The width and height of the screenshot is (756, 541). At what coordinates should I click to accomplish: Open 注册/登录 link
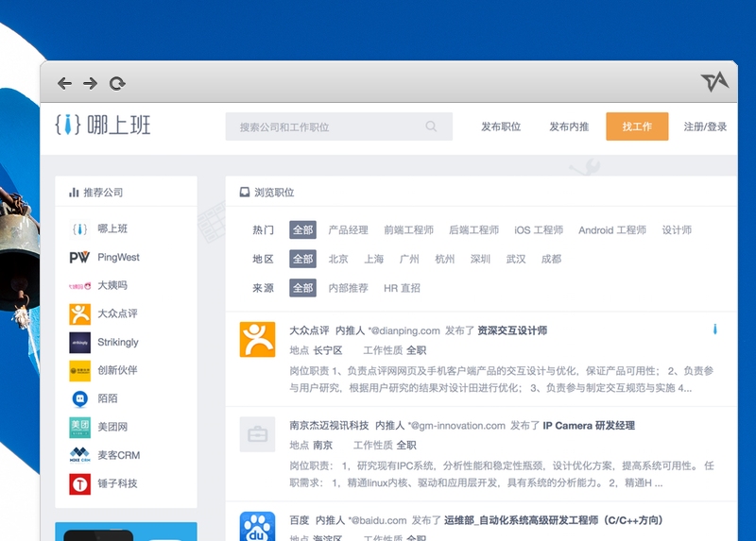pyautogui.click(x=705, y=127)
